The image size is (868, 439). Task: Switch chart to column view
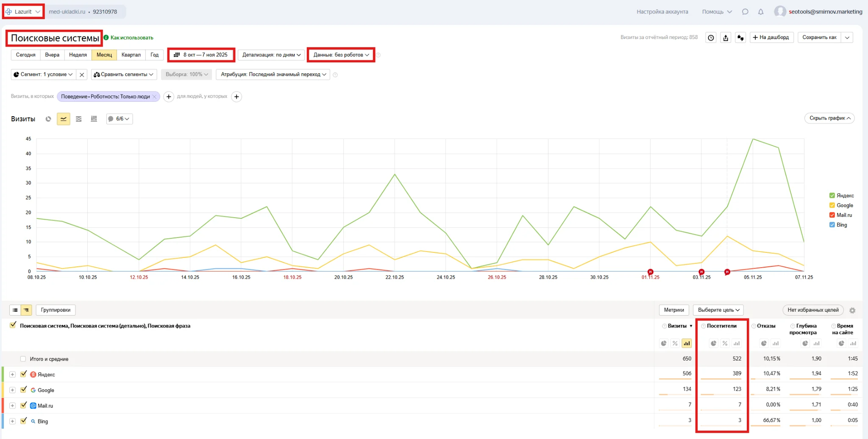[x=94, y=119]
